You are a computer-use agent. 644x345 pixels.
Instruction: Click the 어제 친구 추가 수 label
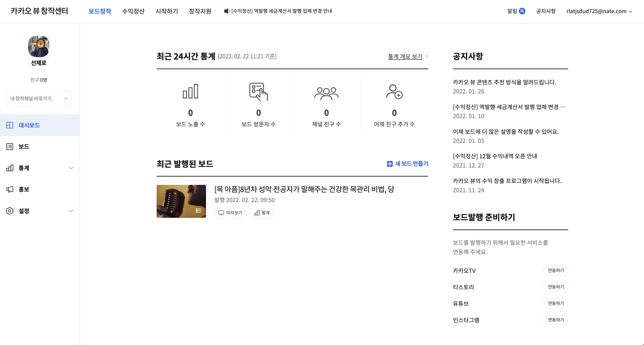394,124
